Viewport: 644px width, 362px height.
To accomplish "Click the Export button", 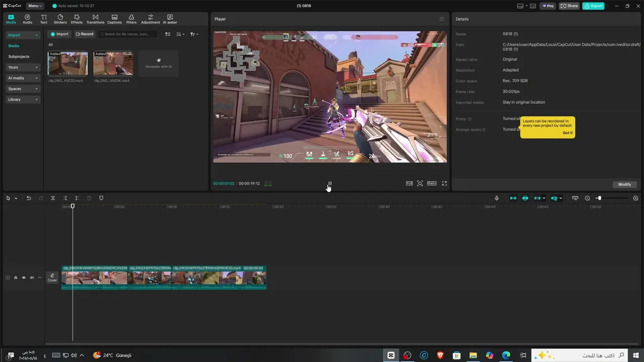I will pyautogui.click(x=593, y=6).
